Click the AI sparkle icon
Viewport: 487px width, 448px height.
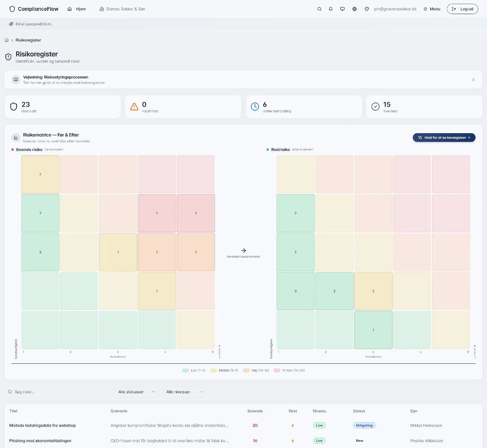(11, 24)
